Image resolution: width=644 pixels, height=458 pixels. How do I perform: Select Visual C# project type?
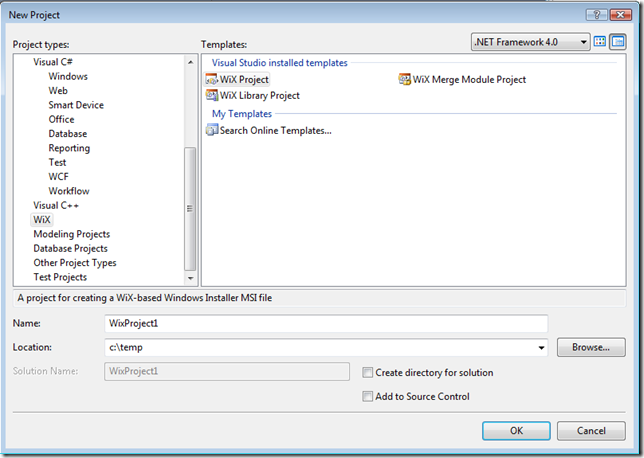coord(53,62)
